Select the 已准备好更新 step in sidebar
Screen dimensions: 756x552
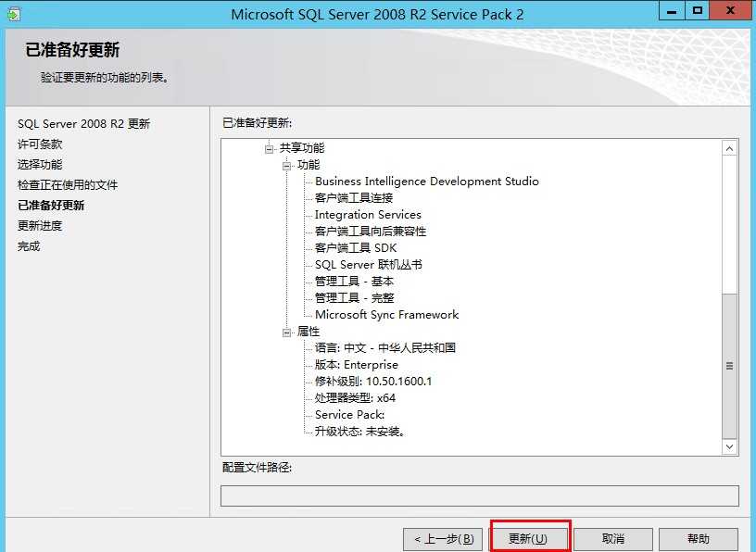[51, 206]
